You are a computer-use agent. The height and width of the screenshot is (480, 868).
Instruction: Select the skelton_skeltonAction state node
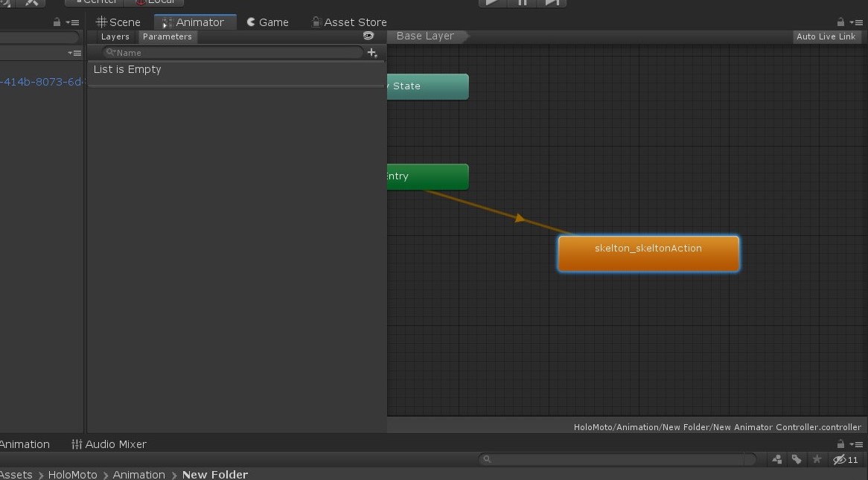tap(648, 254)
